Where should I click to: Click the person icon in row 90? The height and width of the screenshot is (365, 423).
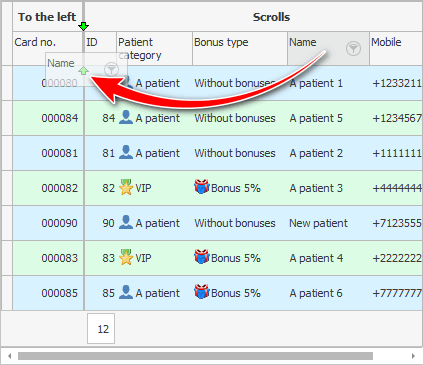pyautogui.click(x=126, y=222)
